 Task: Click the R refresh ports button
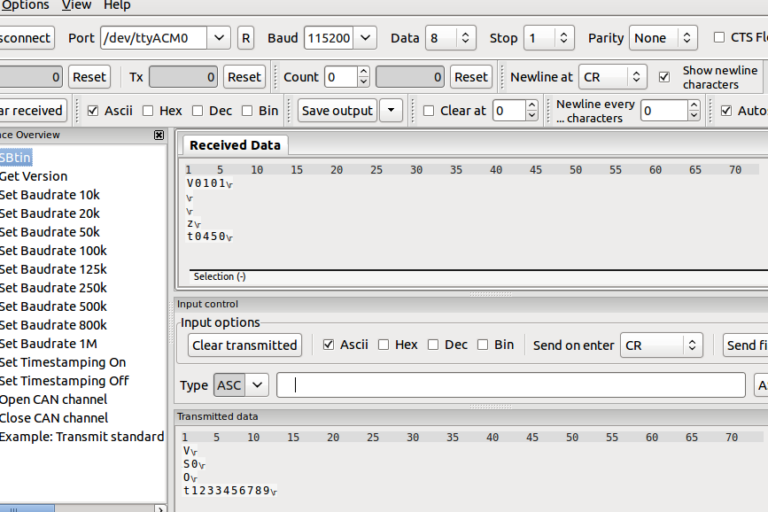coord(246,38)
